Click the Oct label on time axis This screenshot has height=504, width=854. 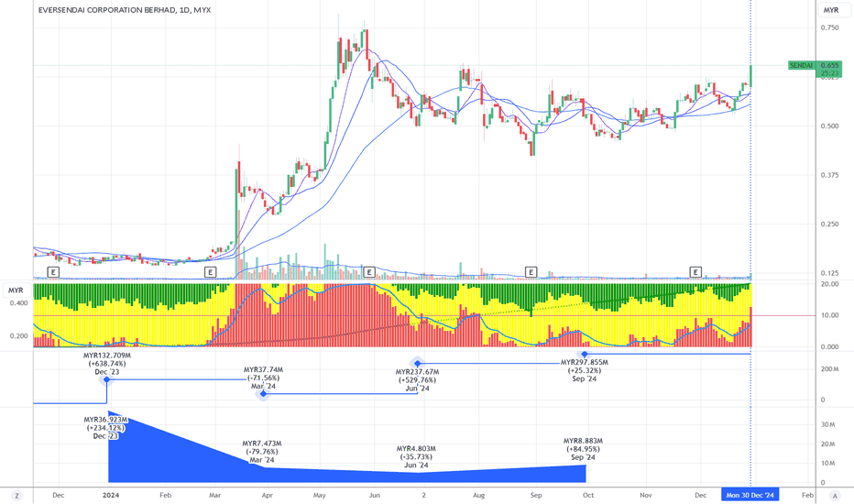(588, 495)
